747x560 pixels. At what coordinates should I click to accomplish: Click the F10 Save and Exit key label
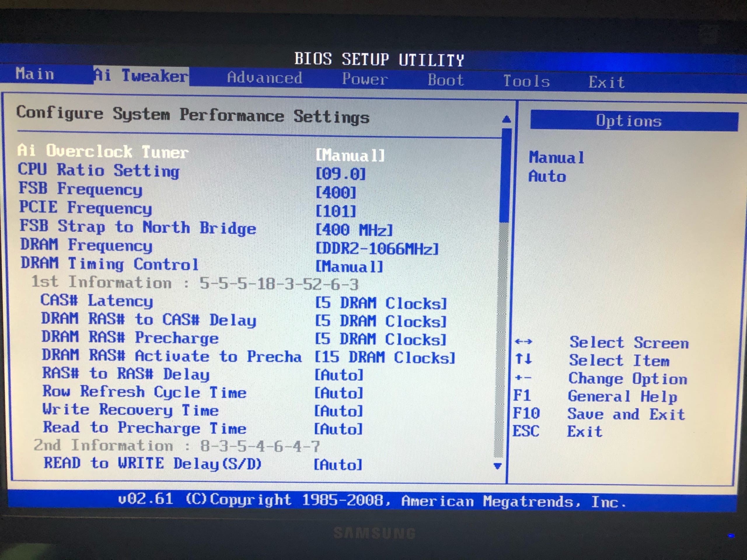(526, 413)
